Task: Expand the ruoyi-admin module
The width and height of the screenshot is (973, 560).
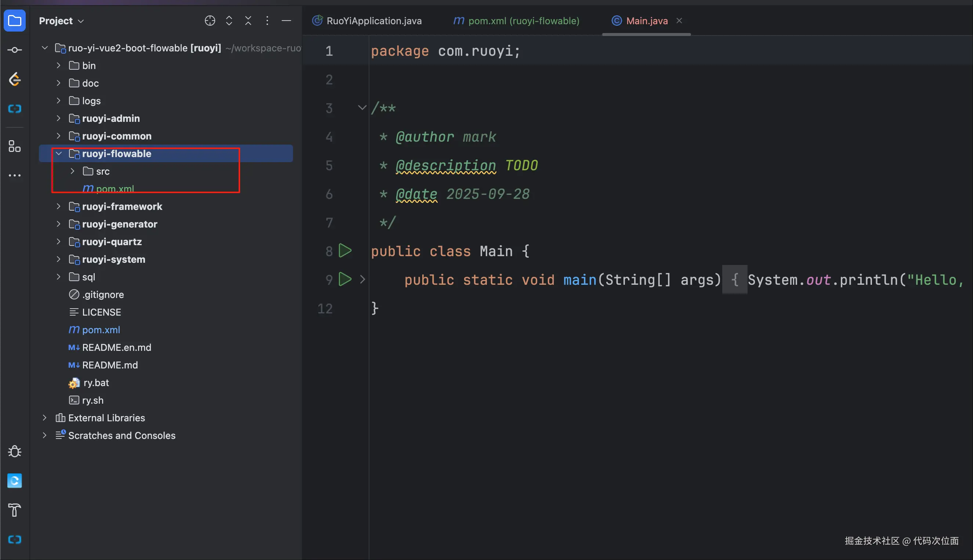Action: tap(58, 119)
